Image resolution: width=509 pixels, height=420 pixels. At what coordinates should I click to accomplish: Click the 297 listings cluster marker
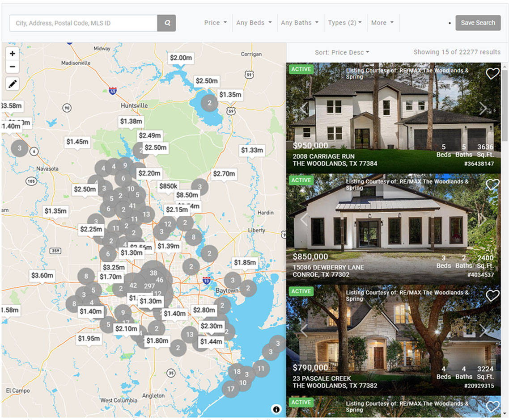(x=149, y=286)
